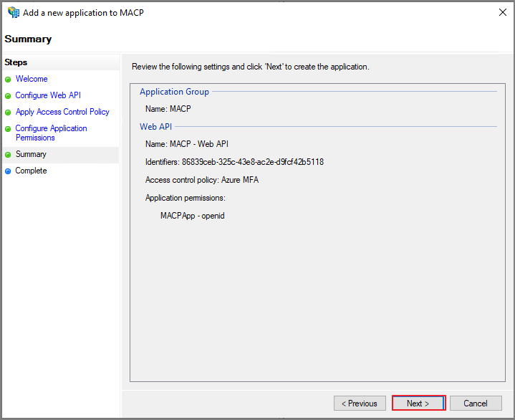
Task: Click the 'Name: MACP' line
Action: click(168, 109)
